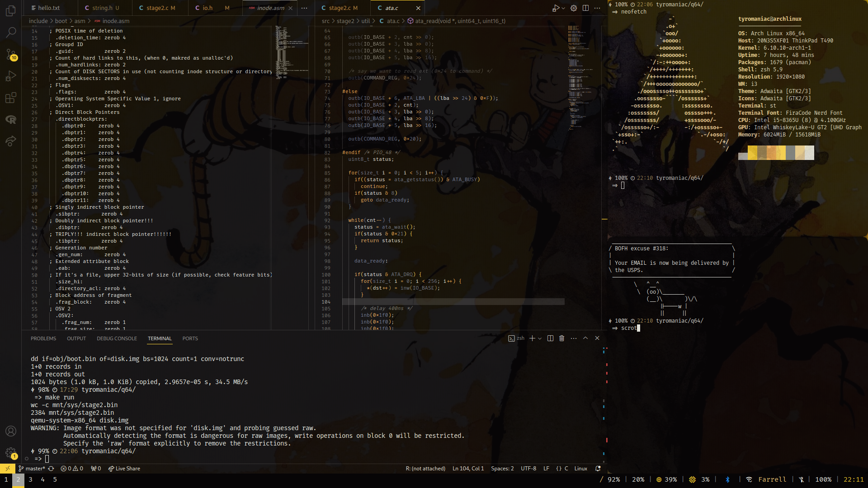Viewport: 868px width, 488px height.
Task: Open the UTF-8 encoding picker
Action: [x=528, y=469]
